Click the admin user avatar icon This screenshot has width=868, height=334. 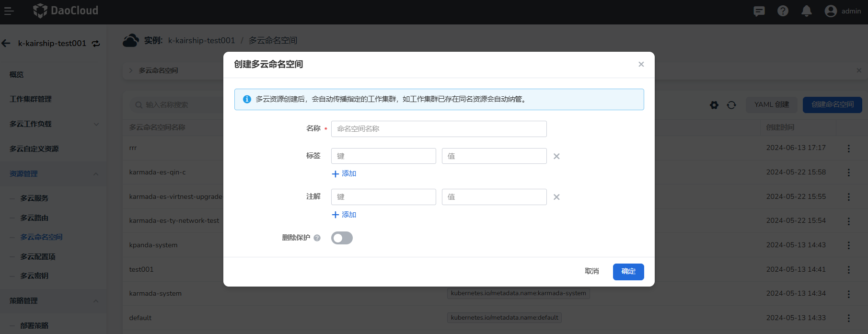pyautogui.click(x=831, y=11)
